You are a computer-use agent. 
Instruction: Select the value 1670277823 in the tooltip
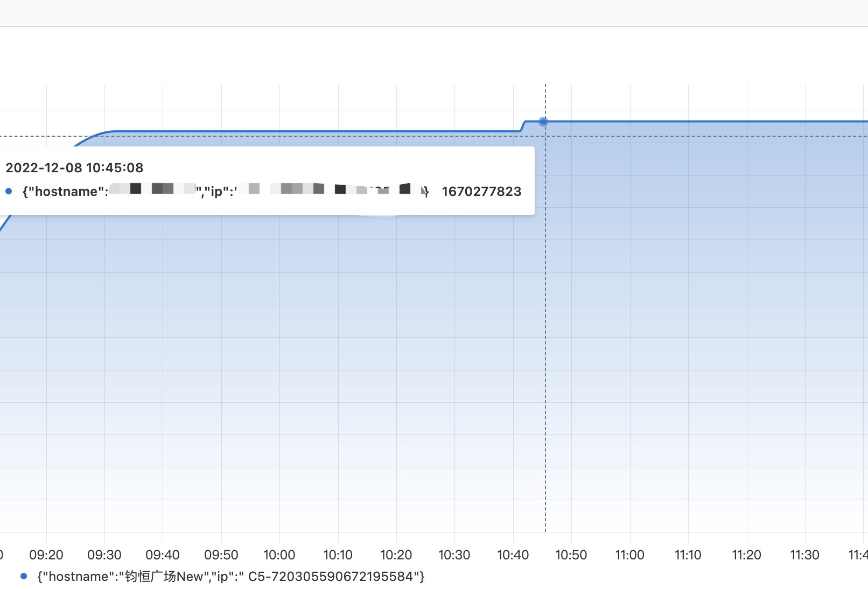point(481,191)
